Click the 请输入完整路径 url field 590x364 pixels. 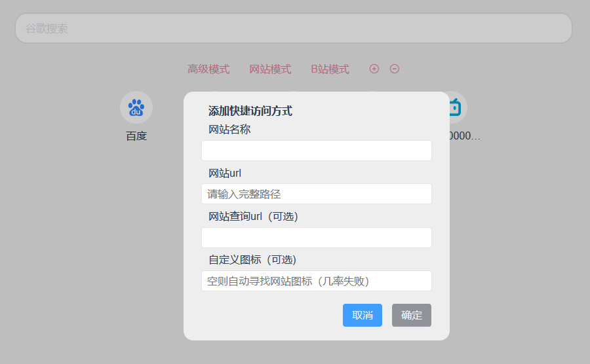[316, 194]
